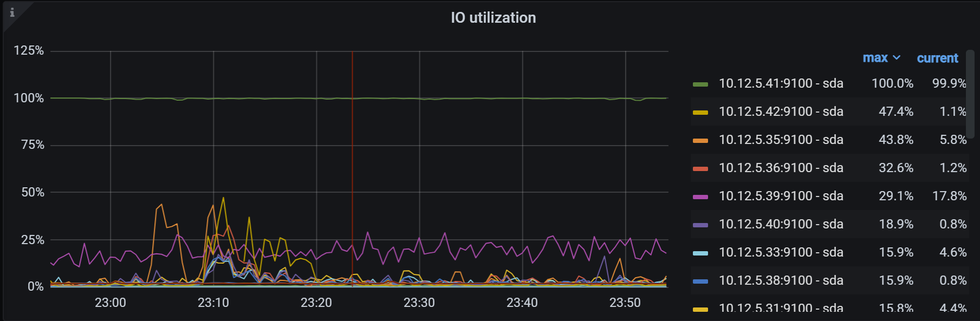Screen dimensions: 980x321
Task: Click the light blue swatch for 10.12.5.33
Action: click(x=700, y=253)
